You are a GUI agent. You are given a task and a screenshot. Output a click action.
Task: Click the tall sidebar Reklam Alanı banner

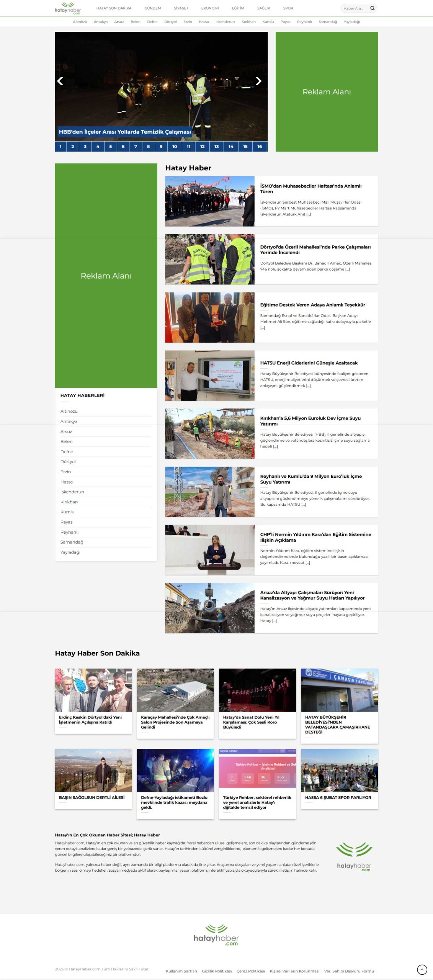(x=106, y=276)
